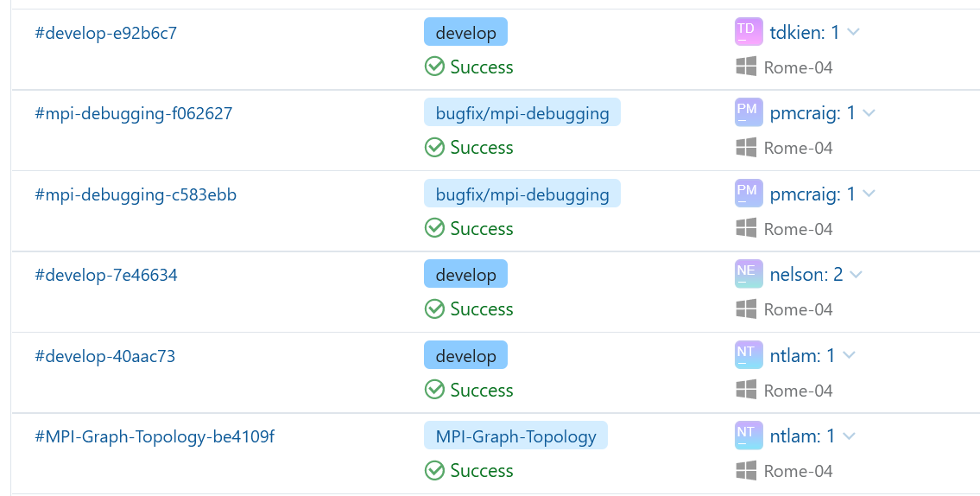Click the nelson NE avatar icon
The width and height of the screenshot is (980, 496).
(x=747, y=274)
